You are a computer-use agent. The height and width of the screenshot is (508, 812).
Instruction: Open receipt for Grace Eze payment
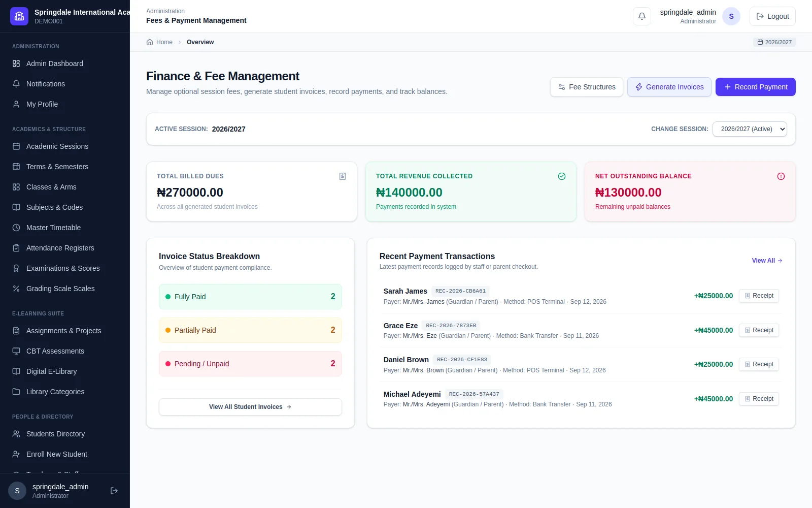click(759, 330)
